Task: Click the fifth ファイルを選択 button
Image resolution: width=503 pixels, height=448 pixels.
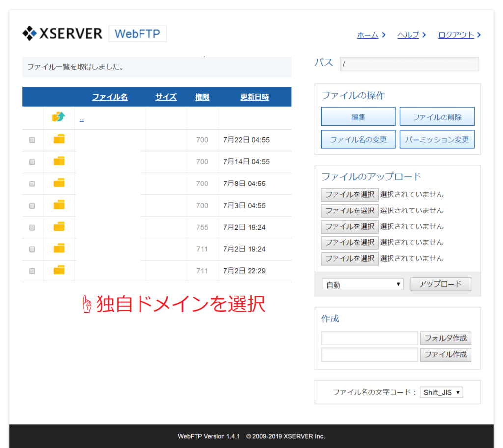Action: (x=350, y=258)
